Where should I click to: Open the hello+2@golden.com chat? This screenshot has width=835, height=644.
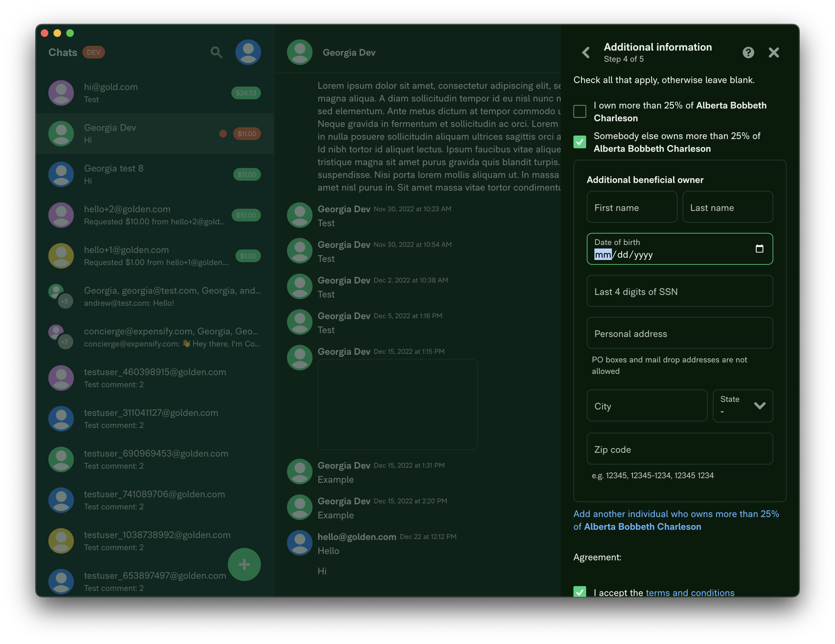pyautogui.click(x=155, y=215)
